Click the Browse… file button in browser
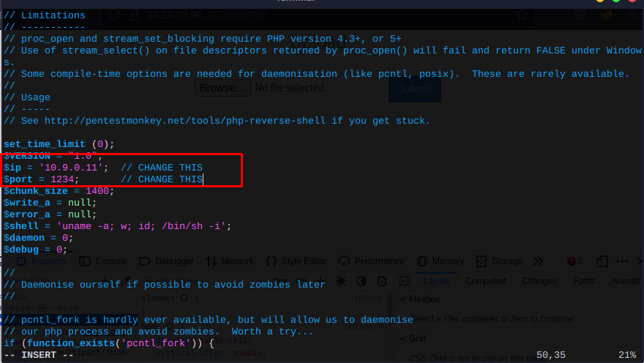The width and height of the screenshot is (644, 363). (x=222, y=88)
